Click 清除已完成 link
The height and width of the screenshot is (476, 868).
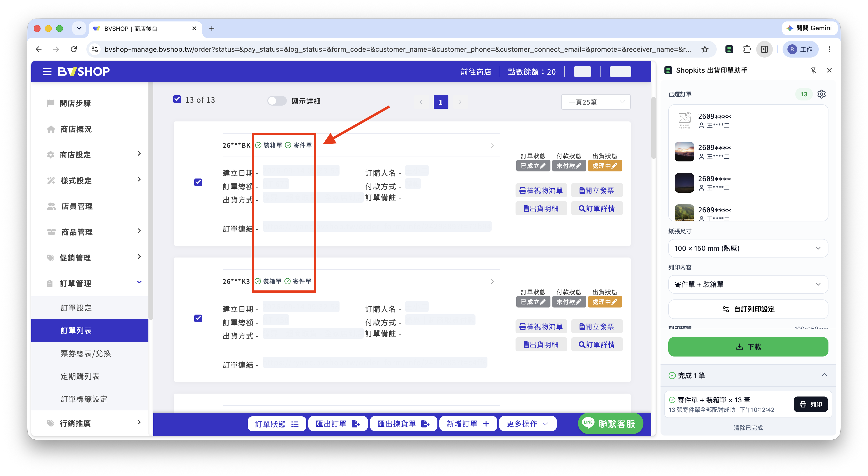(x=748, y=427)
